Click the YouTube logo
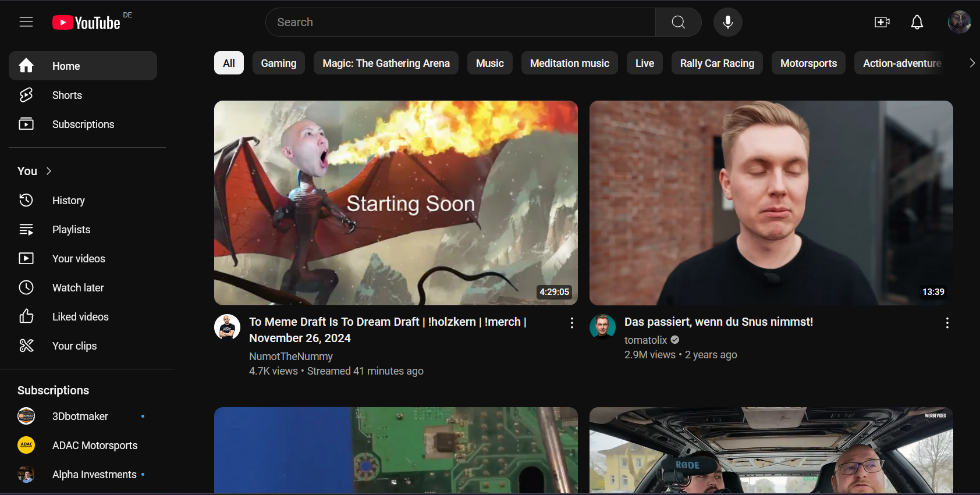This screenshot has width=980, height=495. tap(87, 23)
